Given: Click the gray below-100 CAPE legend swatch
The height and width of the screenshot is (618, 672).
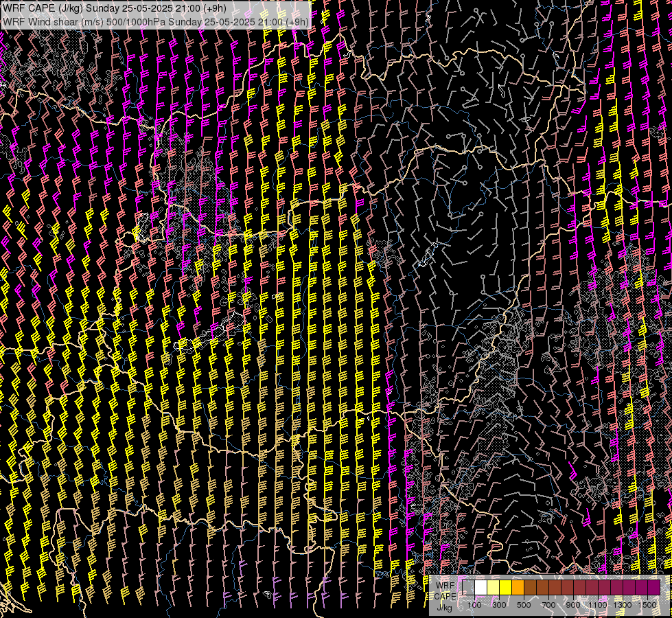Looking at the screenshot, I should pyautogui.click(x=468, y=588).
